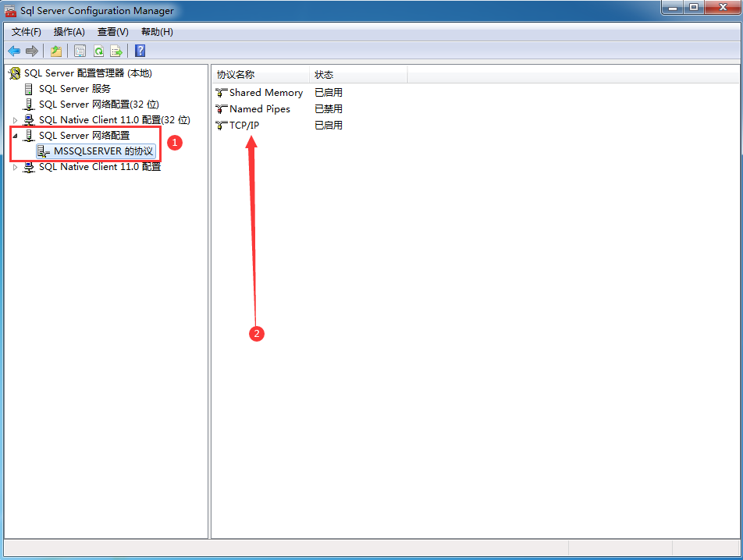Select the last SQL Native Client 11.0 配置 item

click(x=100, y=167)
